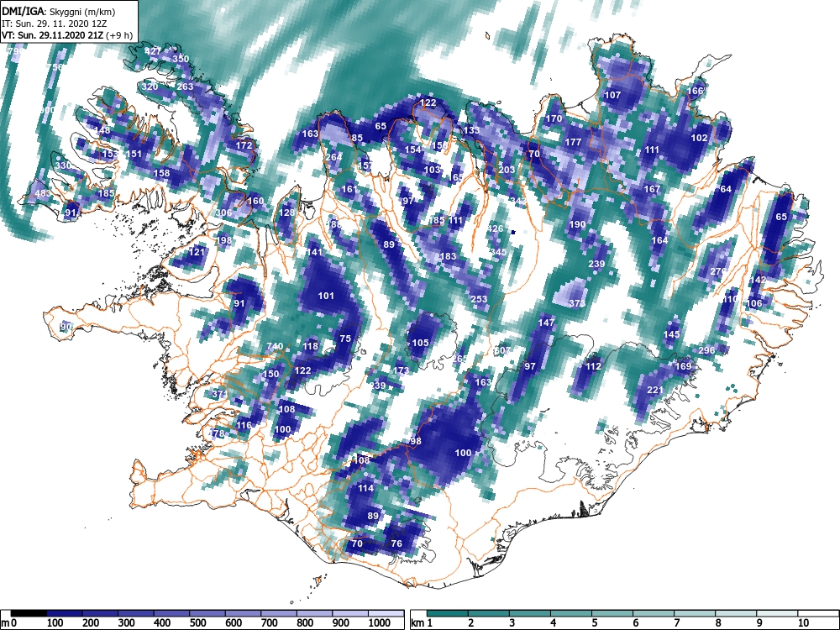Click the visibility value 107 on the map
Viewport: 840px width, 630px height.
[x=612, y=95]
